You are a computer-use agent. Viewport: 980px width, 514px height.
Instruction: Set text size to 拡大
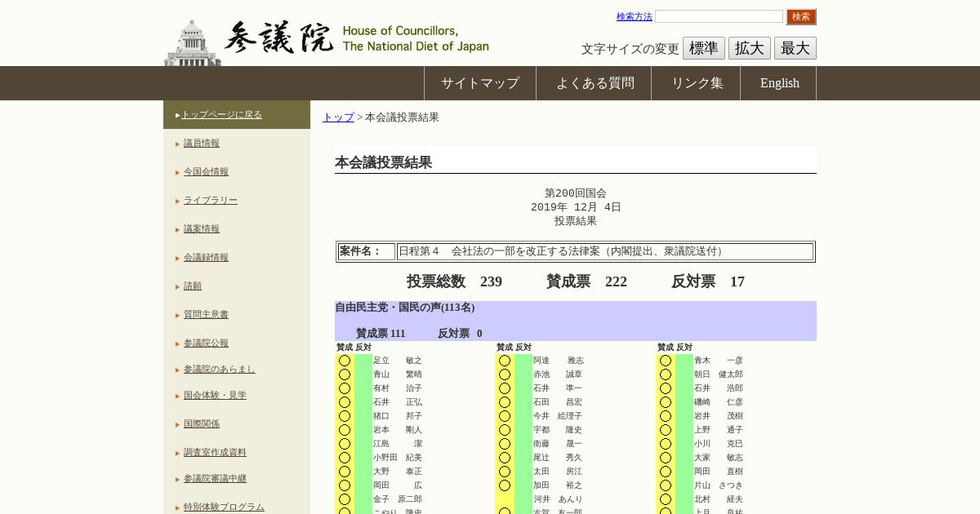click(749, 48)
